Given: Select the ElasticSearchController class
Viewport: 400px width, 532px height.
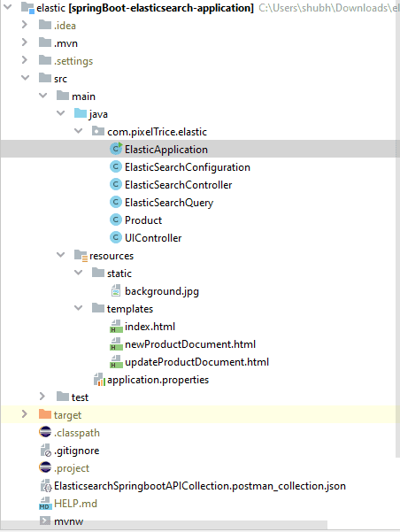Looking at the screenshot, I should pyautogui.click(x=178, y=185).
